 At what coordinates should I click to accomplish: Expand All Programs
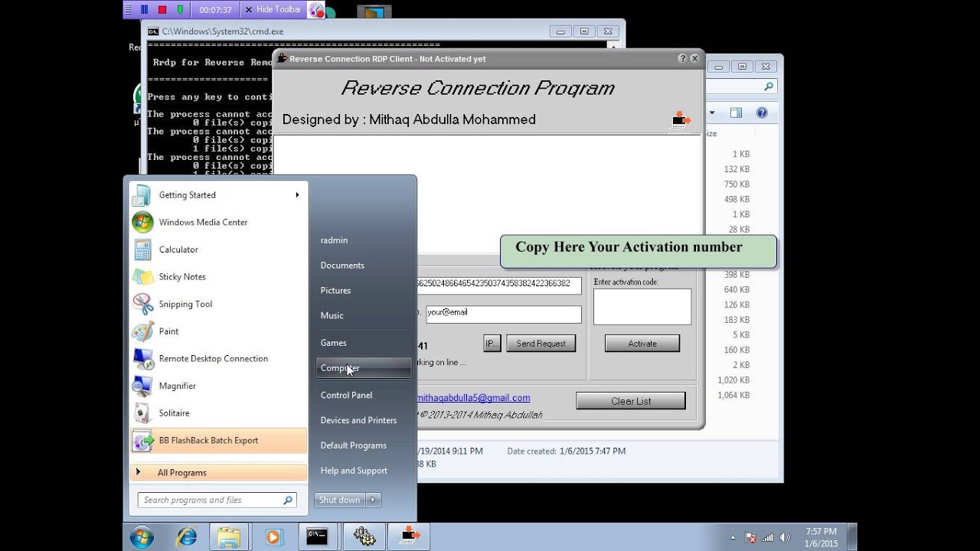point(218,473)
